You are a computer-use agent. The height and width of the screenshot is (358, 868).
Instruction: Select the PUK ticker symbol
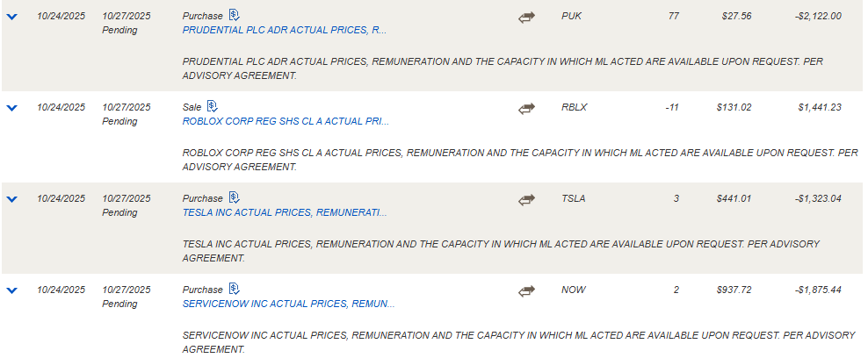pyautogui.click(x=571, y=16)
